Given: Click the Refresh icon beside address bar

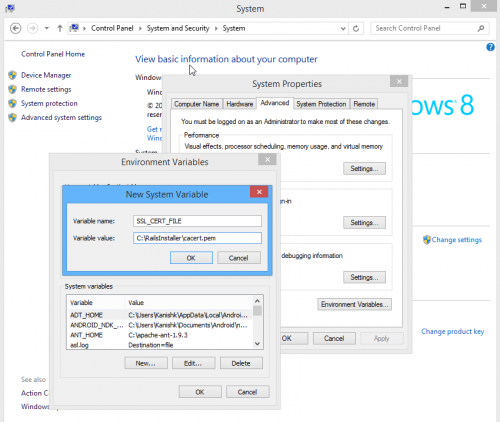Looking at the screenshot, I should click(356, 29).
